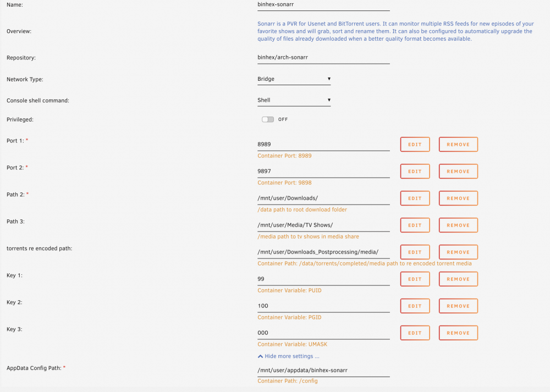Click the 'Container Path: /config' label

[288, 381]
